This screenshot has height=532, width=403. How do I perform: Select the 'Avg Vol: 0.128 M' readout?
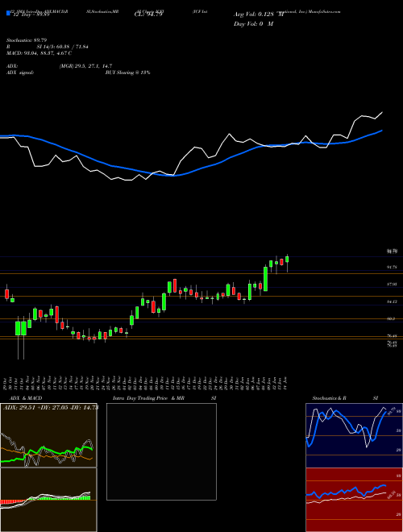click(x=258, y=15)
